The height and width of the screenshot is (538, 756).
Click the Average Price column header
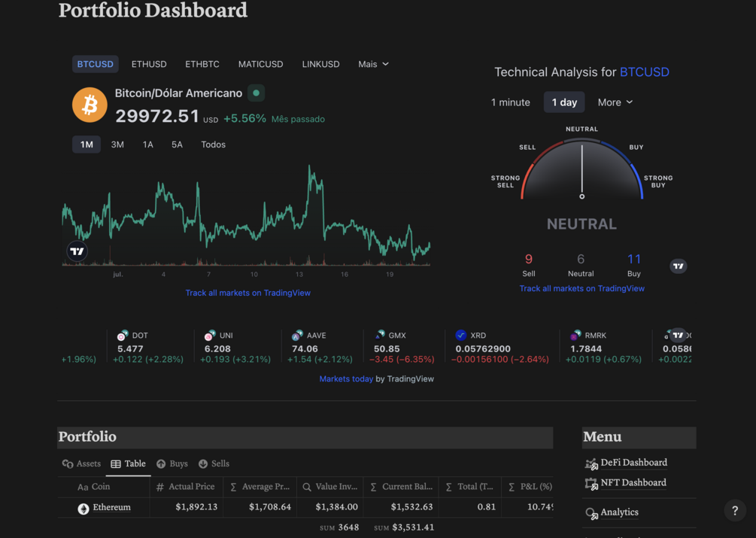(260, 488)
